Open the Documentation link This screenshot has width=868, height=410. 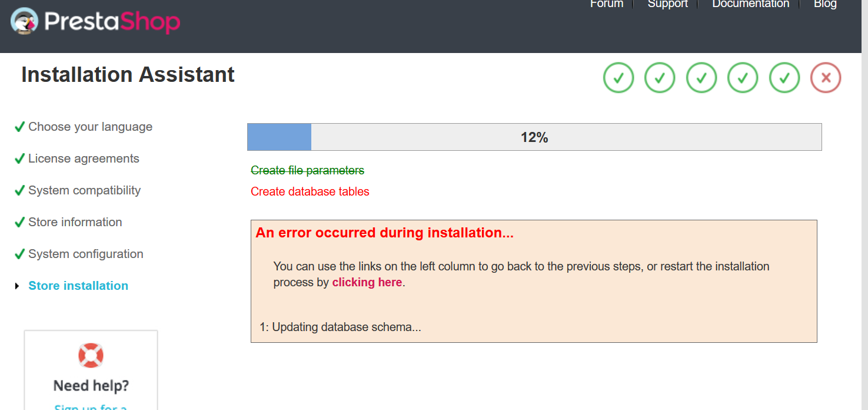(x=750, y=4)
